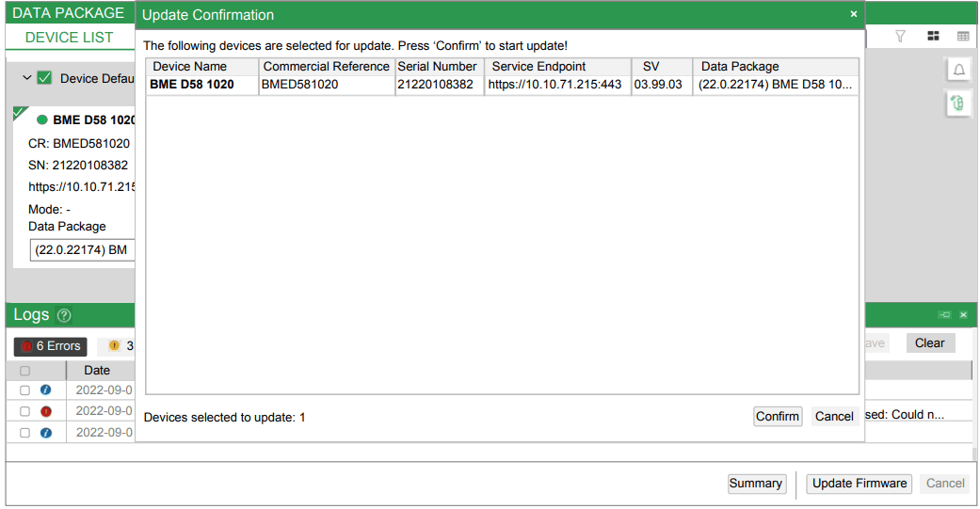Sort by Commercial Reference column

coord(327,67)
